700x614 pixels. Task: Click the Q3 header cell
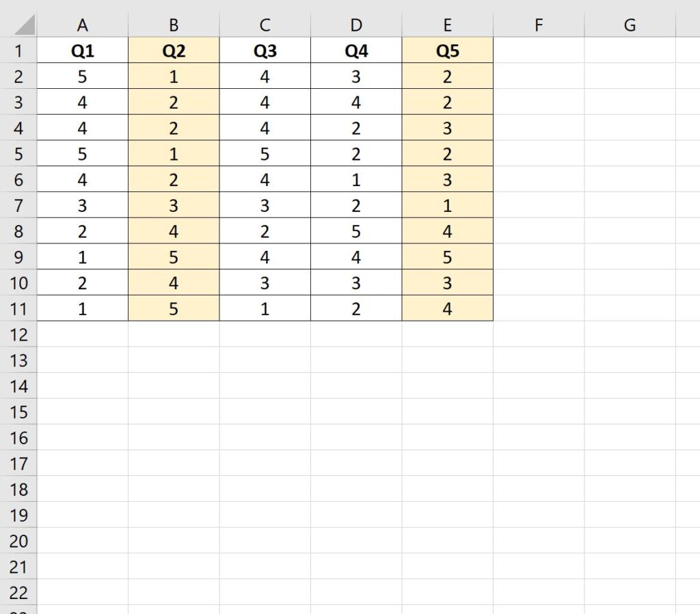(265, 51)
